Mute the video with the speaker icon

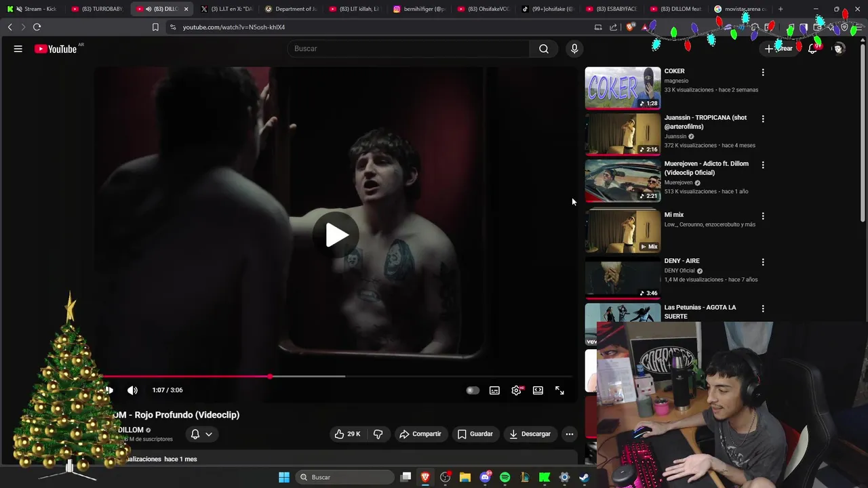coord(132,390)
